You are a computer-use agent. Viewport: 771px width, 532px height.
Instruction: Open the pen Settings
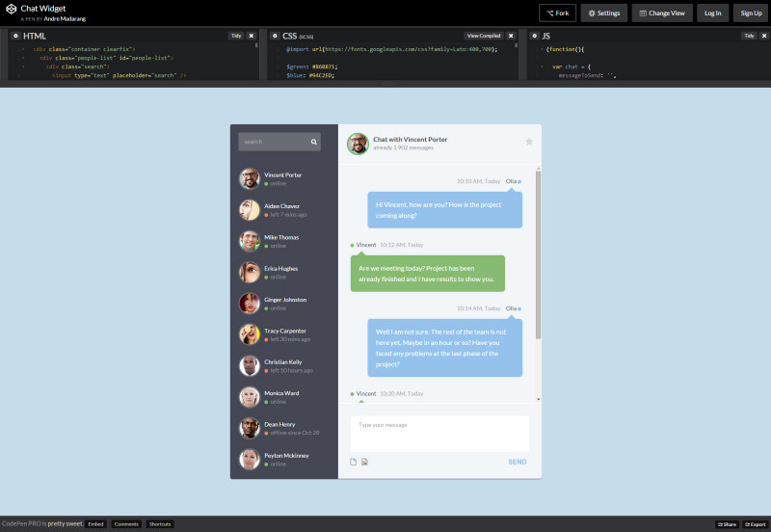pyautogui.click(x=604, y=13)
